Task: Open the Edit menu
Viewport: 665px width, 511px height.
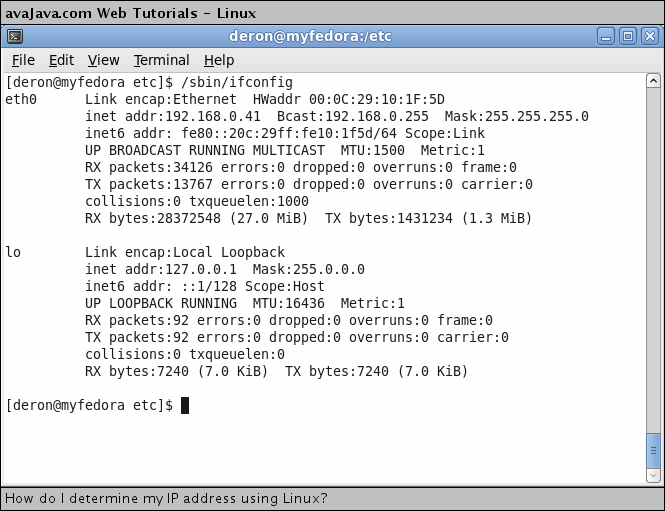Action: coord(61,60)
